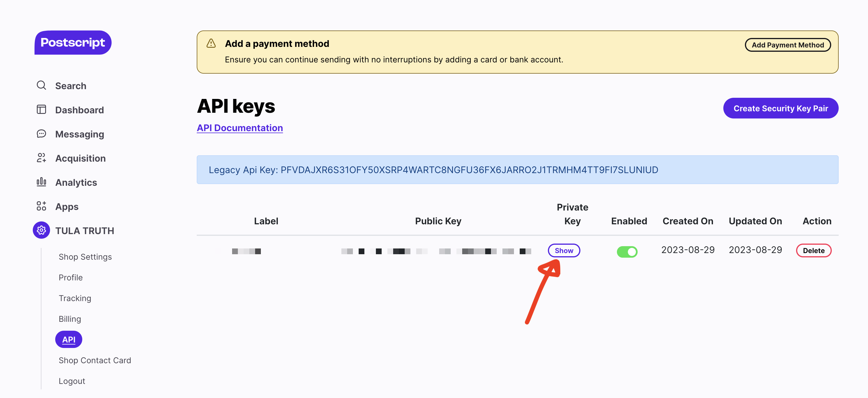Click Add Payment Method button
Screen dimensions: 868x398
coord(787,45)
